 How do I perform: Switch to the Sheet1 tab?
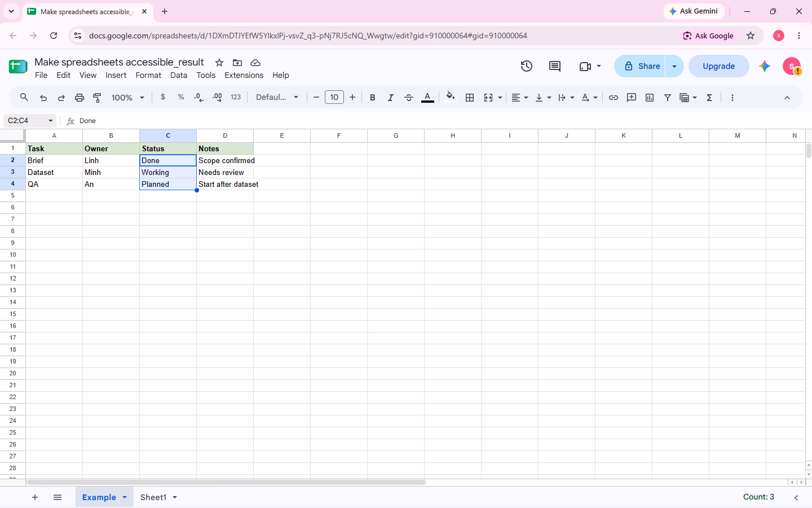[x=153, y=497]
